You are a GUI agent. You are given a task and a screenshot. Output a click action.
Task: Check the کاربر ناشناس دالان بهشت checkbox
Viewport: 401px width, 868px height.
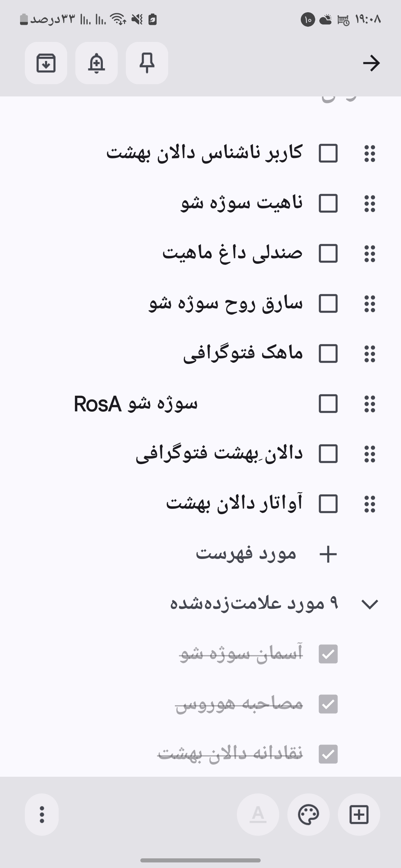pyautogui.click(x=328, y=153)
